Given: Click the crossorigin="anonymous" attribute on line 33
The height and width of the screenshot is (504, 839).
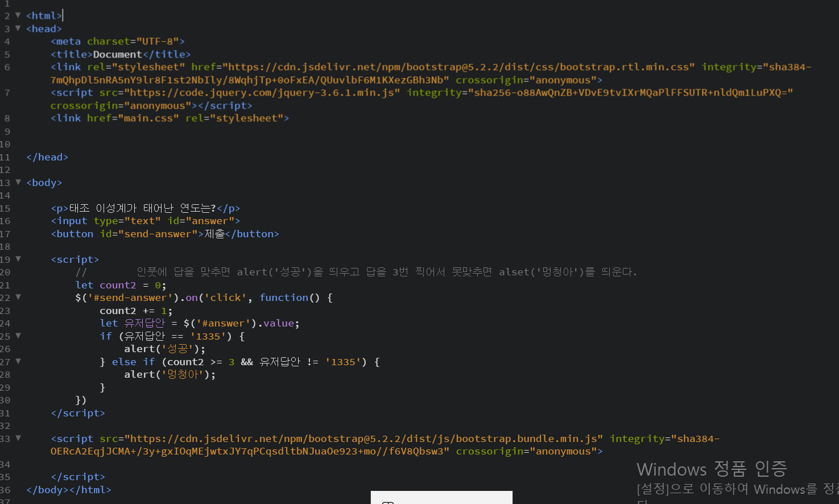Looking at the screenshot, I should 526,451.
